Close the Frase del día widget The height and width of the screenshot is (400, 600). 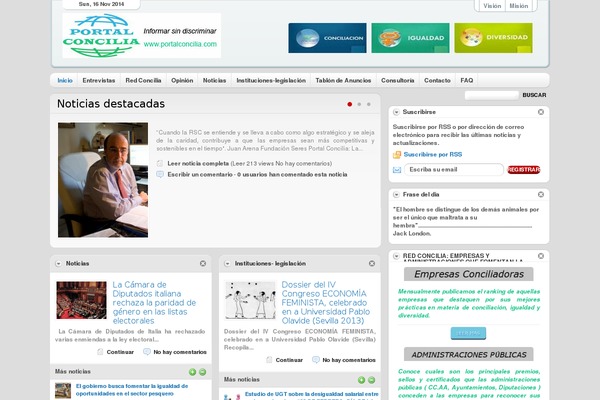click(541, 194)
